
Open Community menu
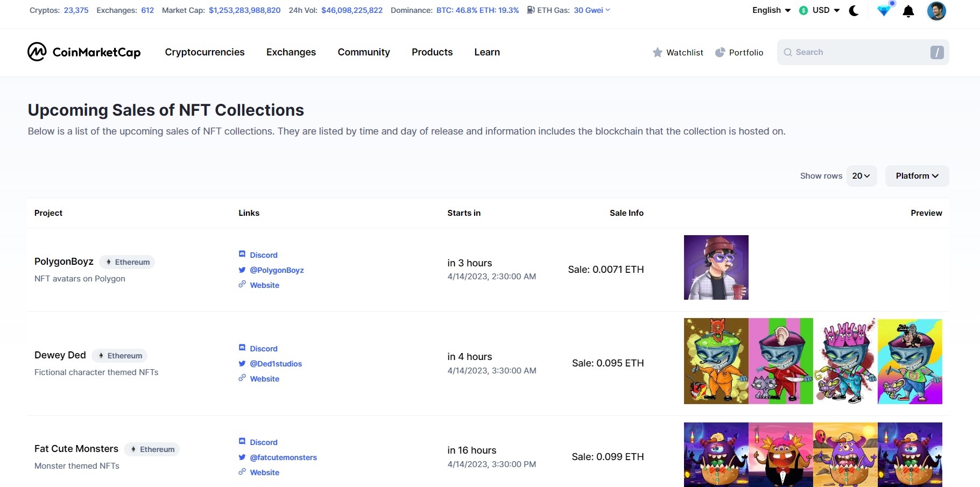point(364,52)
